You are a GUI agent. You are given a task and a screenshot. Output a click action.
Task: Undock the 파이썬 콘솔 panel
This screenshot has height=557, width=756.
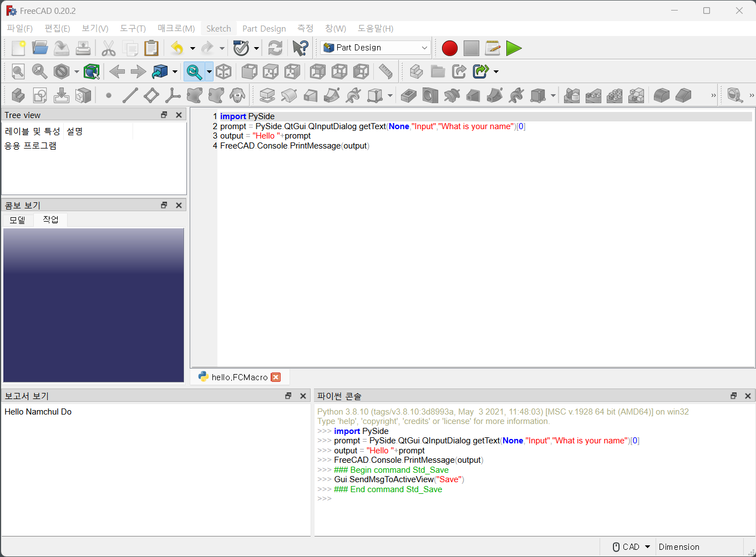click(x=733, y=396)
